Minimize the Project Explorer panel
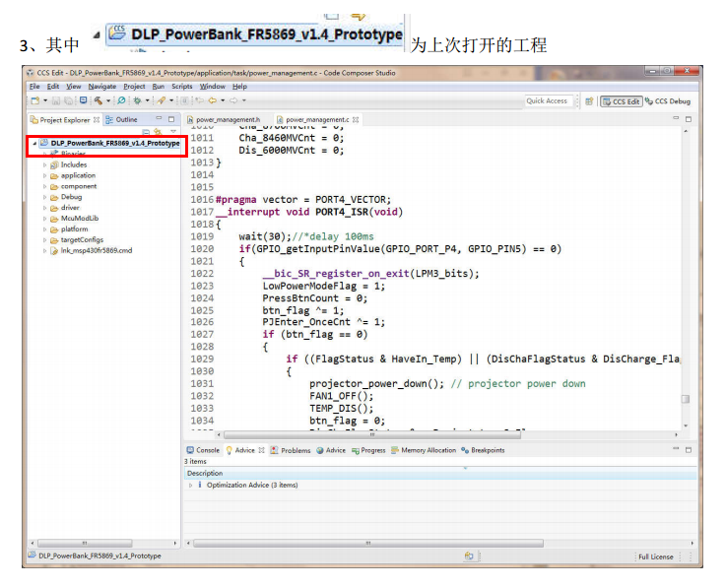The width and height of the screenshot is (725, 588). (159, 118)
